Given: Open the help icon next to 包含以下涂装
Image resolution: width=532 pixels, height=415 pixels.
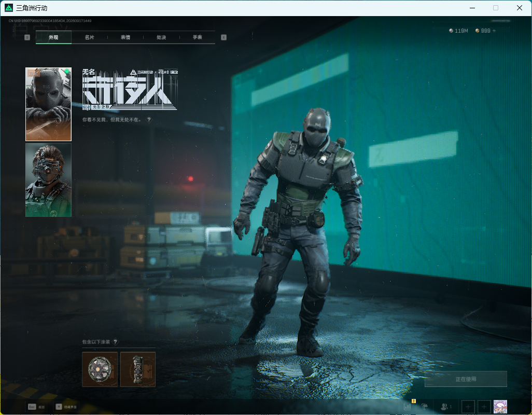Looking at the screenshot, I should [115, 342].
